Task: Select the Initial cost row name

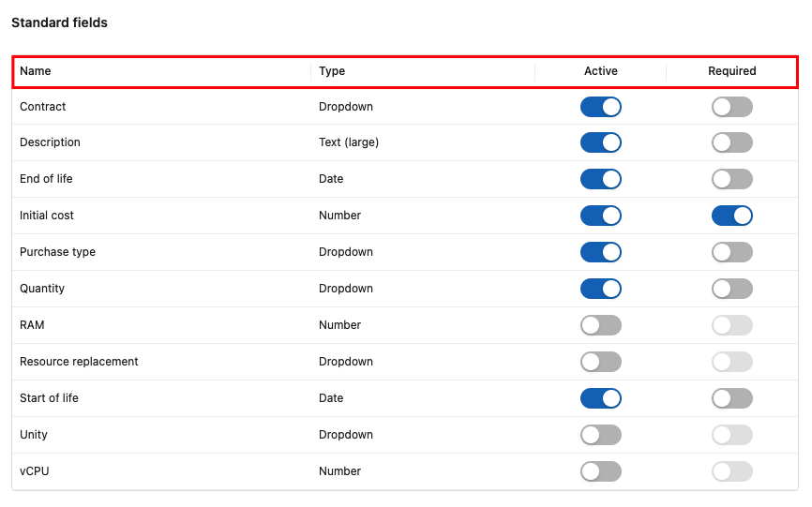Action: pyautogui.click(x=47, y=216)
